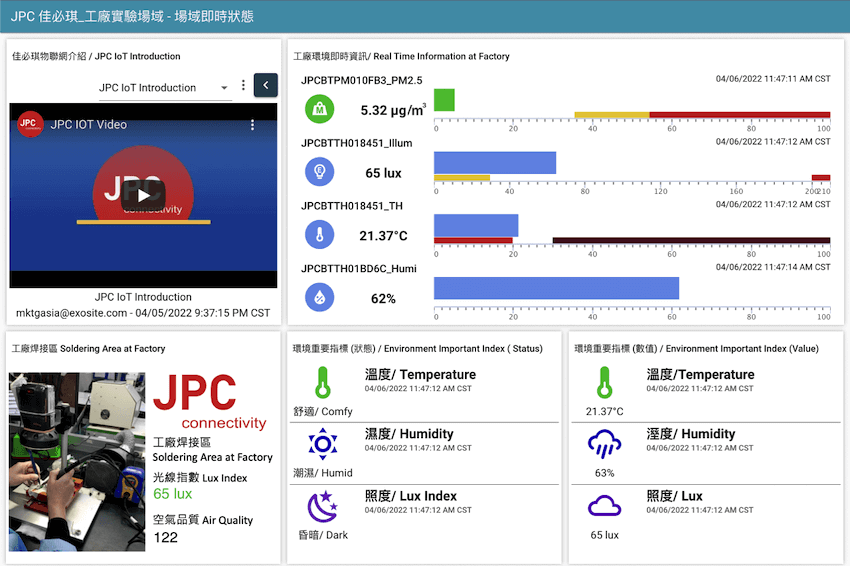Open the JPC IoT Introduction dropdown
This screenshot has height=566, width=850.
(163, 88)
